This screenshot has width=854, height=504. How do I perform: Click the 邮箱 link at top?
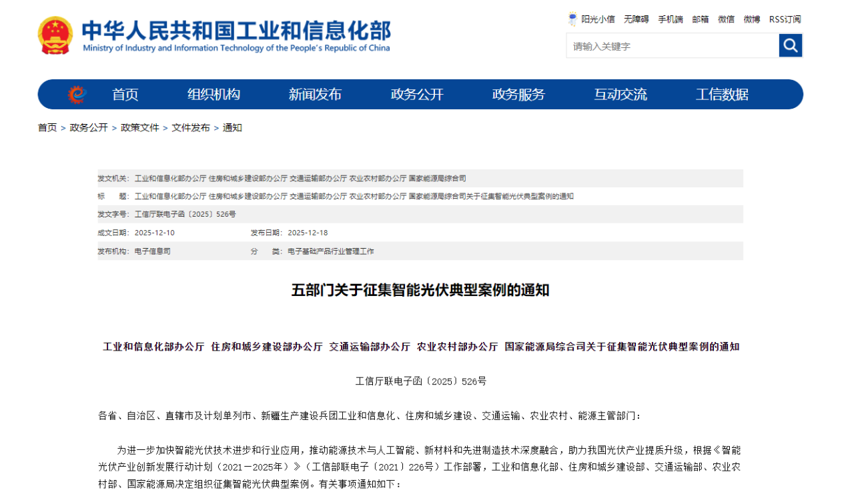pos(700,19)
